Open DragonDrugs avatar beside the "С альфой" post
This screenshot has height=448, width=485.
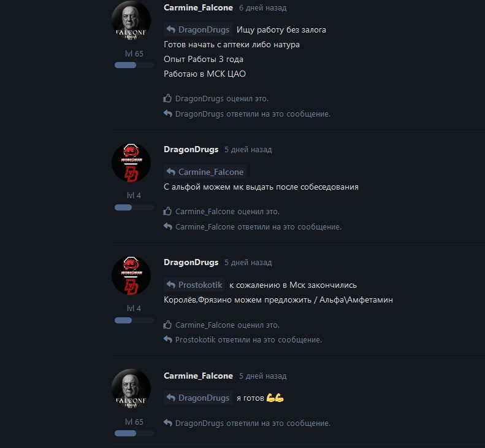point(131,163)
